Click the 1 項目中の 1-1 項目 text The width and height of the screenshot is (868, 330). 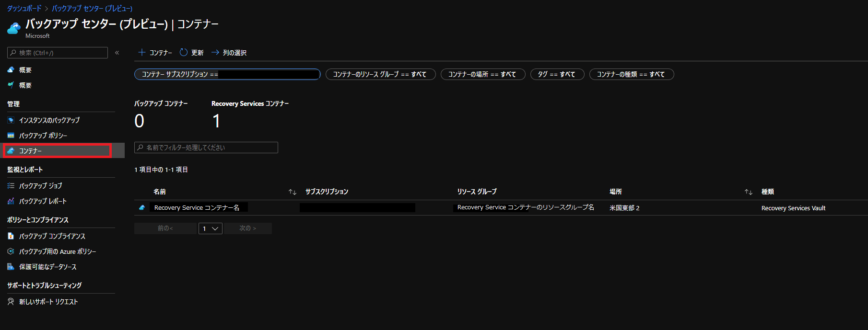[x=161, y=170]
